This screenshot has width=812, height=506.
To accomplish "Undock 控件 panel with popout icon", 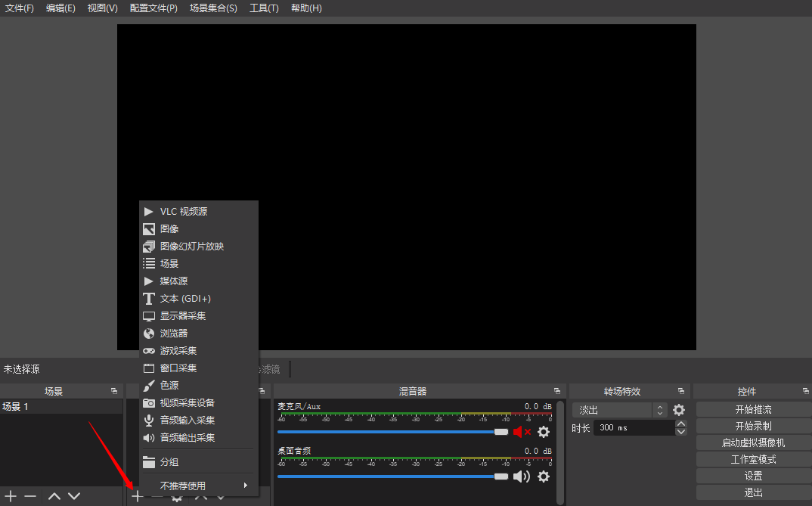I will pos(806,391).
